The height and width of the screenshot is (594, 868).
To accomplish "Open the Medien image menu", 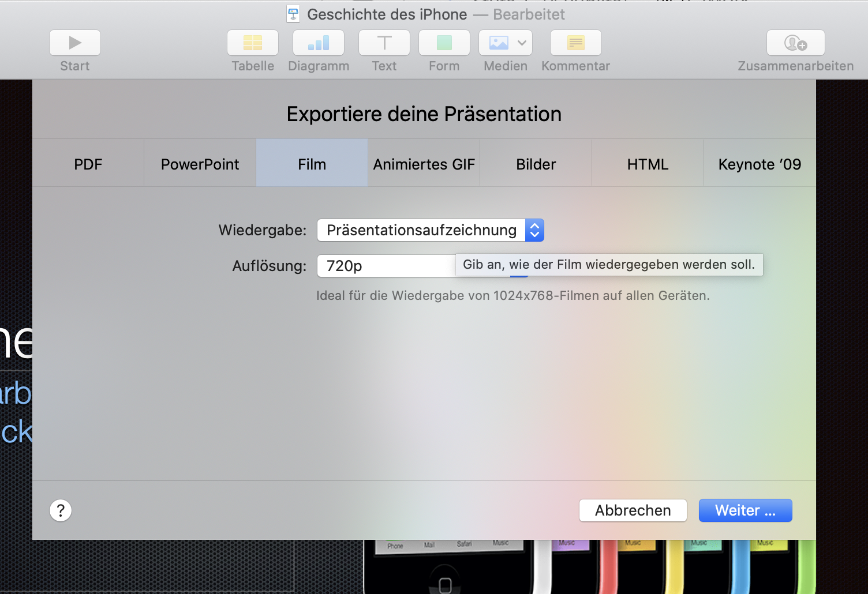I will pos(506,43).
